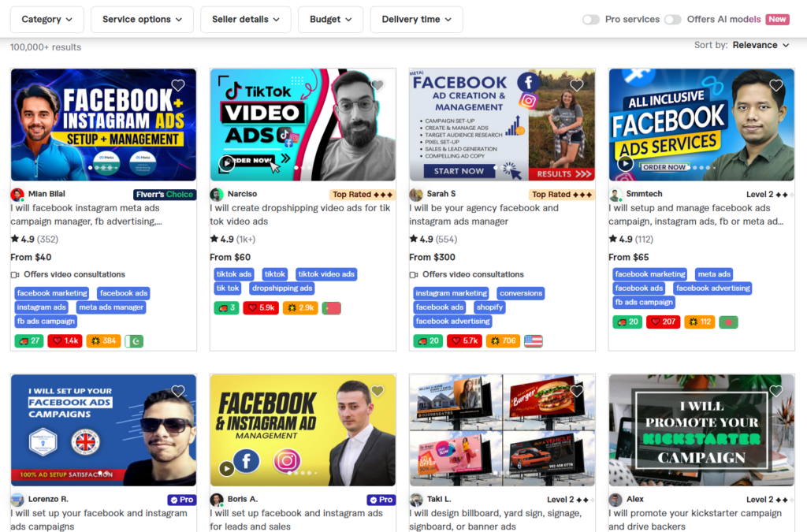This screenshot has height=532, width=807.
Task: Save Sarah S's gig using heart icon
Action: point(576,85)
